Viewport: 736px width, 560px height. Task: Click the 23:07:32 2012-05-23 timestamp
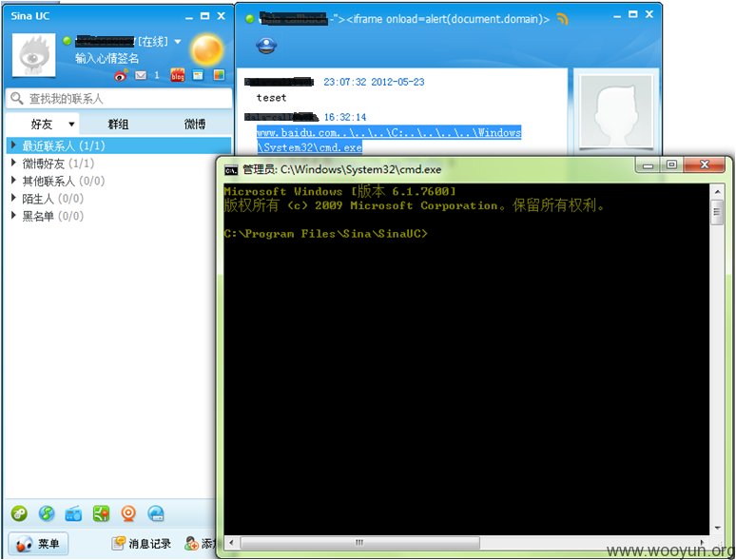(x=374, y=82)
